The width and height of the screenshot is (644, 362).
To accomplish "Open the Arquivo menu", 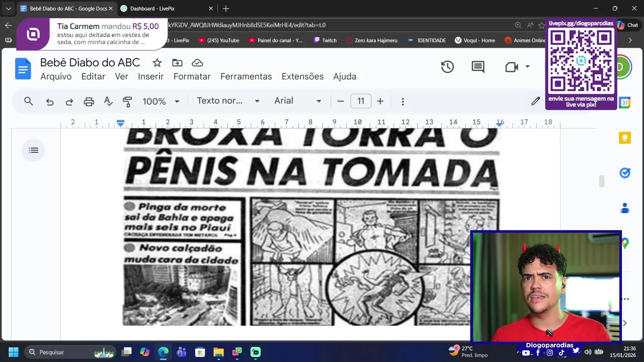I will pos(56,76).
